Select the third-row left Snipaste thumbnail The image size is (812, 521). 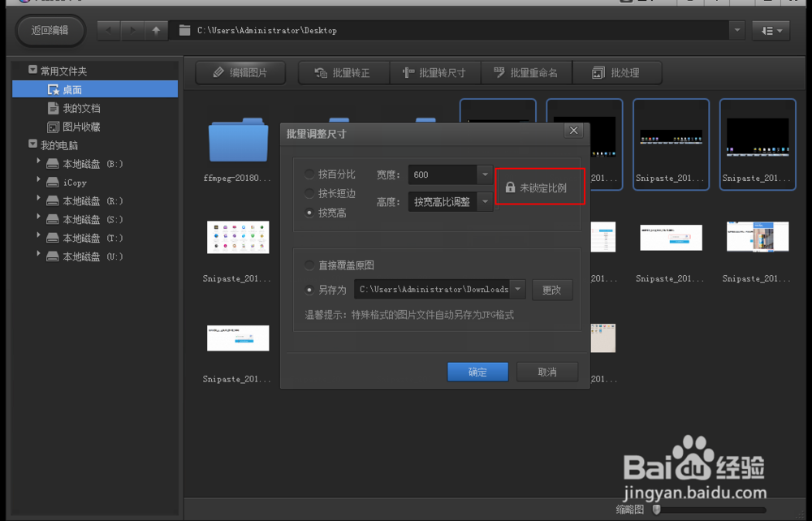(238, 338)
